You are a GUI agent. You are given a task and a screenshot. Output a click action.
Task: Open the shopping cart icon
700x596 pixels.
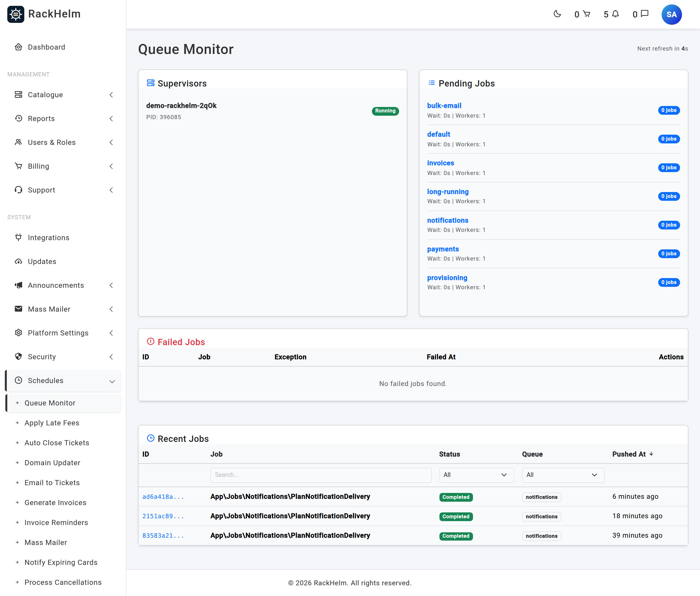click(x=587, y=14)
